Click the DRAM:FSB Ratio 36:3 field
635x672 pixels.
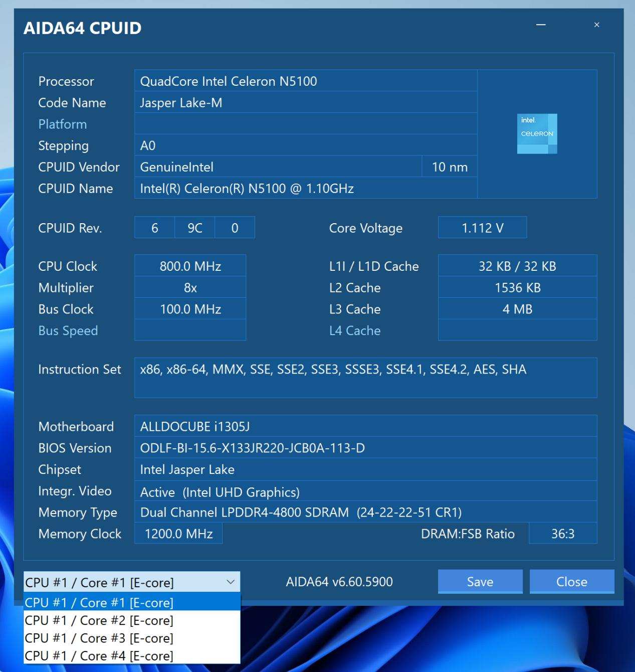coord(563,534)
